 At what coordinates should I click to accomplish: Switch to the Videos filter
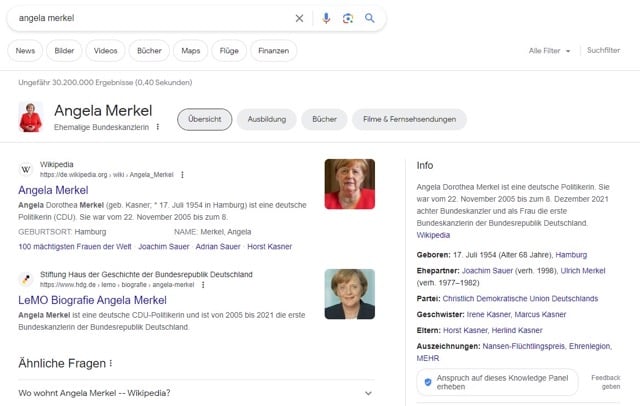[x=105, y=51]
